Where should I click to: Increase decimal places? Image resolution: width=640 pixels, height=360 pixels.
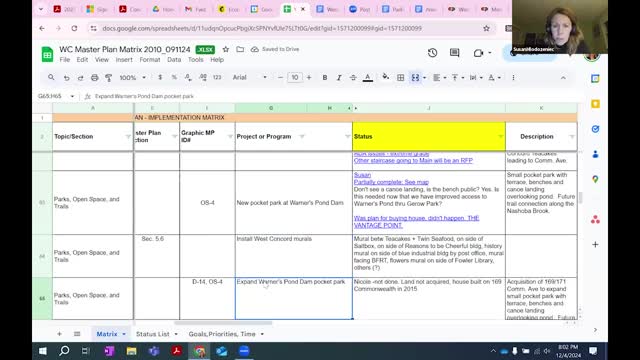pos(202,77)
